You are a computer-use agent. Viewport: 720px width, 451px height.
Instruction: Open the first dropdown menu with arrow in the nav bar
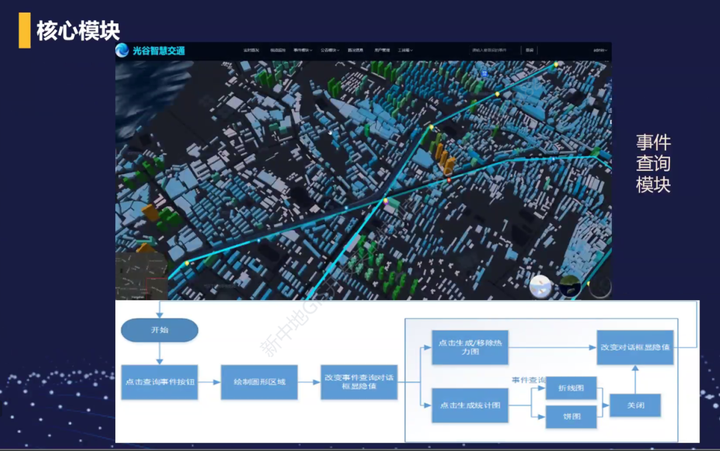click(303, 50)
